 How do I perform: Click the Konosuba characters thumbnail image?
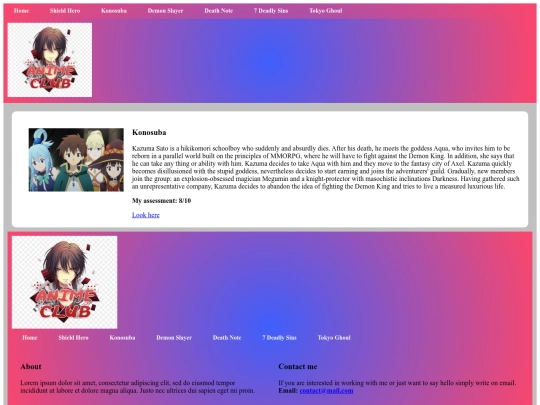click(x=76, y=160)
